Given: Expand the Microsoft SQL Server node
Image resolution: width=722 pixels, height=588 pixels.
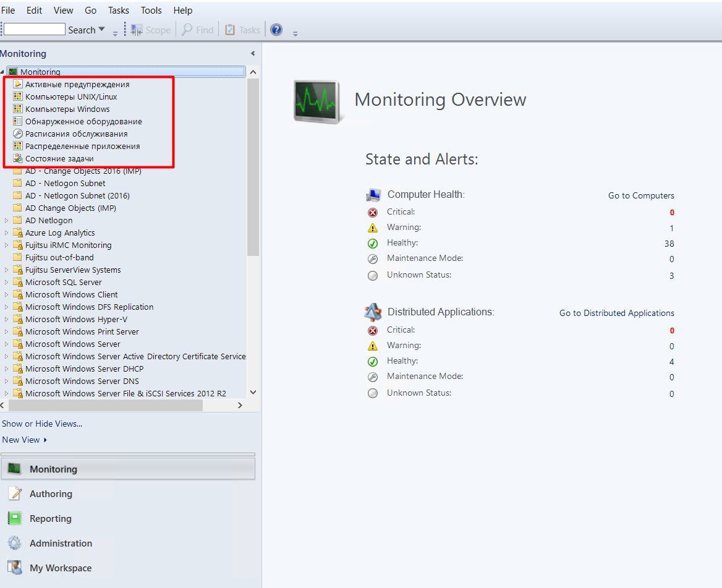Looking at the screenshot, I should 6,282.
